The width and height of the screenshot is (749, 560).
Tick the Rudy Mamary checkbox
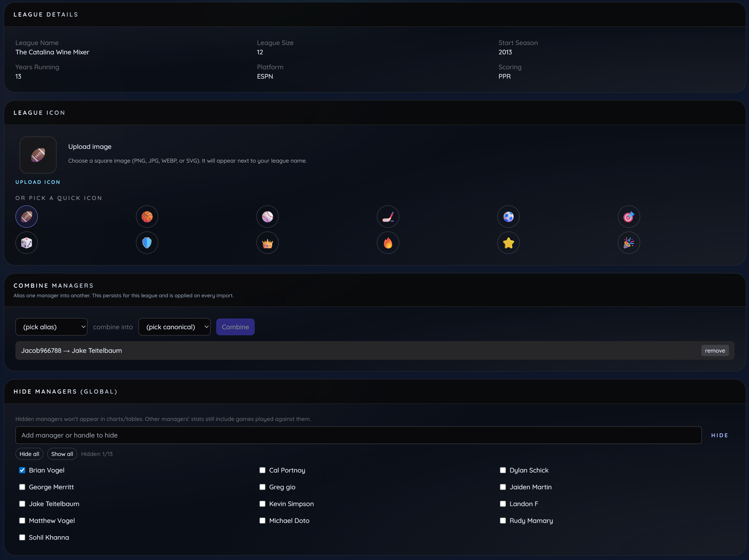[x=502, y=520]
